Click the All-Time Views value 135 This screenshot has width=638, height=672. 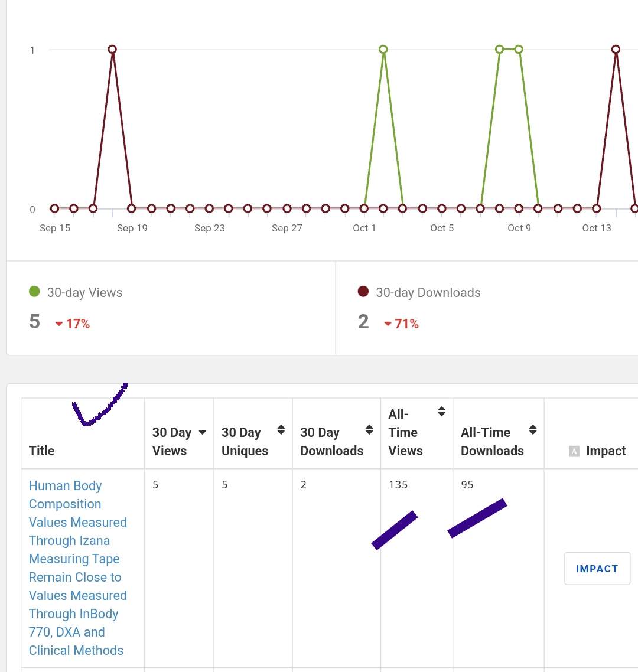pyautogui.click(x=398, y=485)
